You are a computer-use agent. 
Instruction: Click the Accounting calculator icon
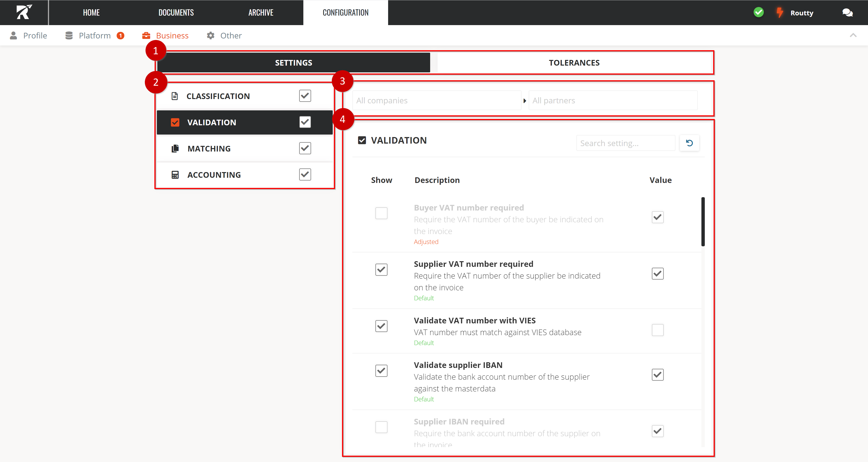(175, 175)
